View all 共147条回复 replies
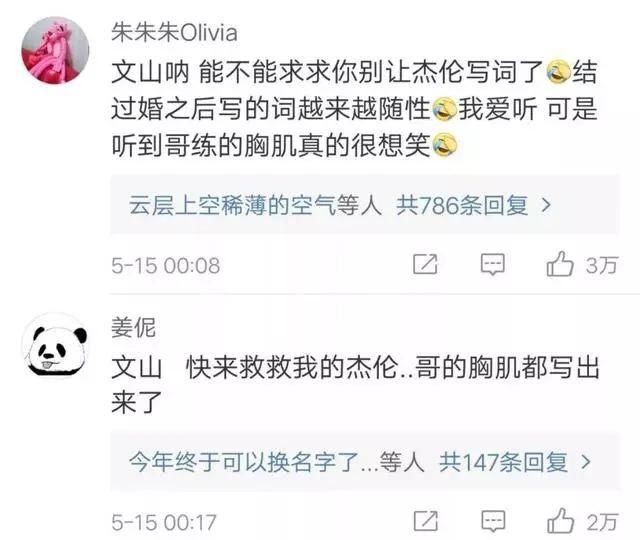This screenshot has width=640, height=540. [503, 462]
